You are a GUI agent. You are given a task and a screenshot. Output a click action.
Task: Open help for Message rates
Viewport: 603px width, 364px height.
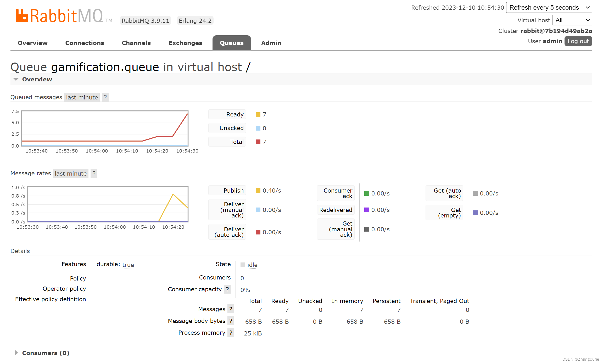pos(94,173)
